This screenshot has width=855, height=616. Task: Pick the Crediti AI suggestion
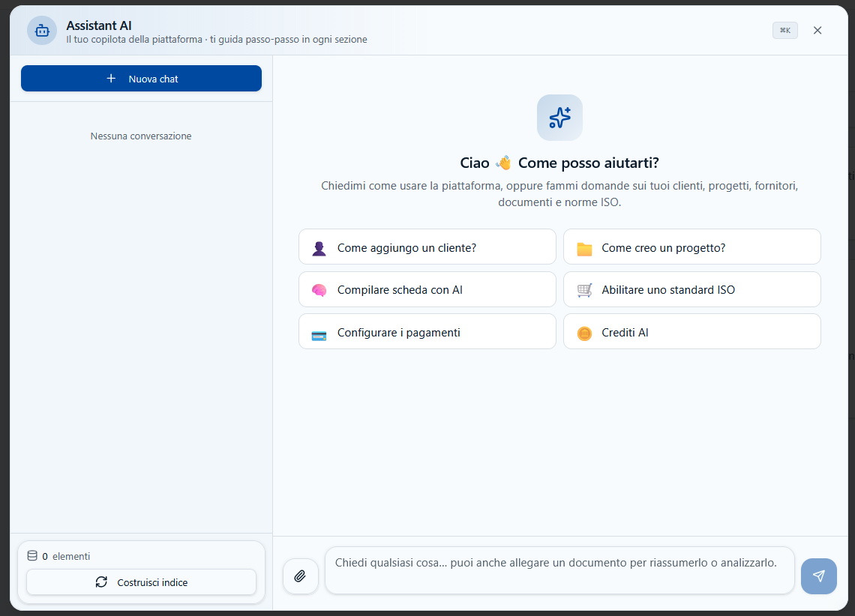(692, 331)
